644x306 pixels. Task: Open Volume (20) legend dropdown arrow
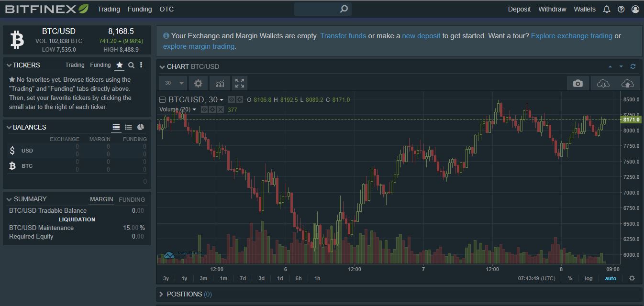[x=194, y=109]
